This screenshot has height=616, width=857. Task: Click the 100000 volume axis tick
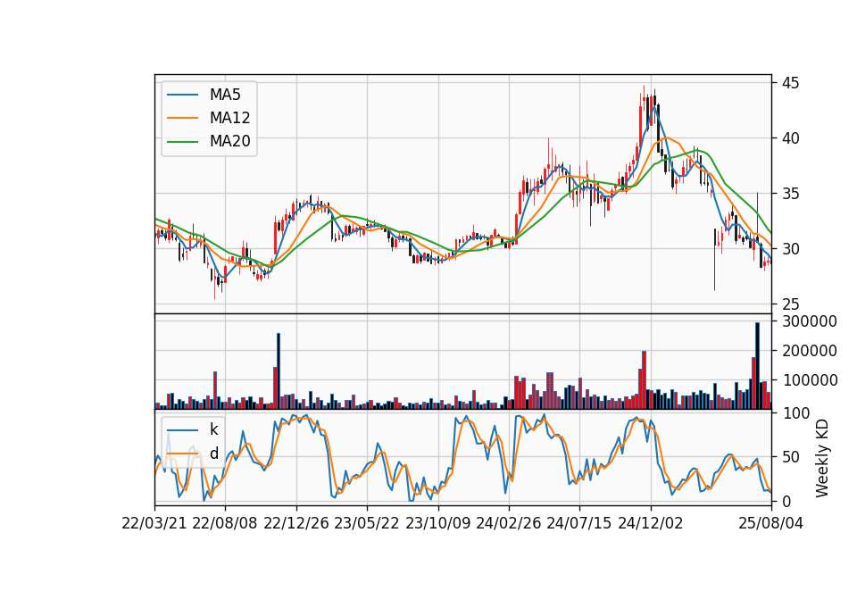810,380
